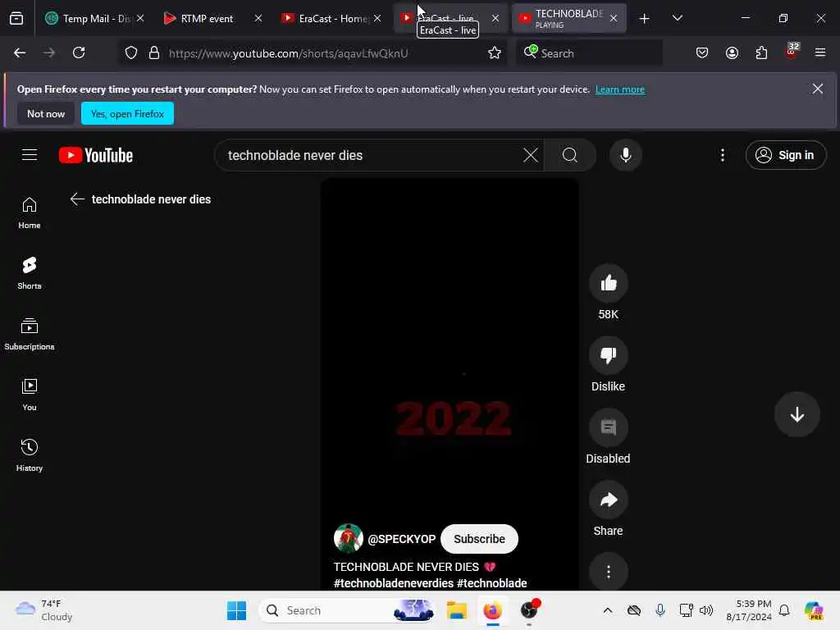This screenshot has height=630, width=840.
Task: Subscribe to SPECKYOP channel
Action: click(479, 539)
